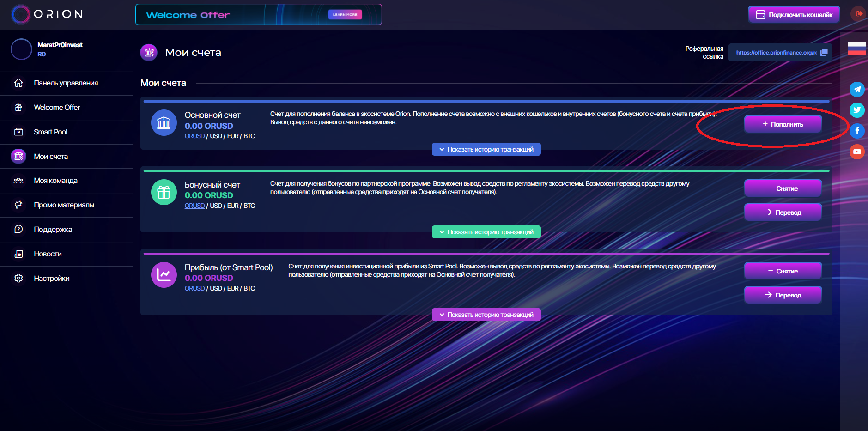Viewport: 868px width, 431px height.
Task: Select EUR currency for Прибыль account
Action: point(233,289)
